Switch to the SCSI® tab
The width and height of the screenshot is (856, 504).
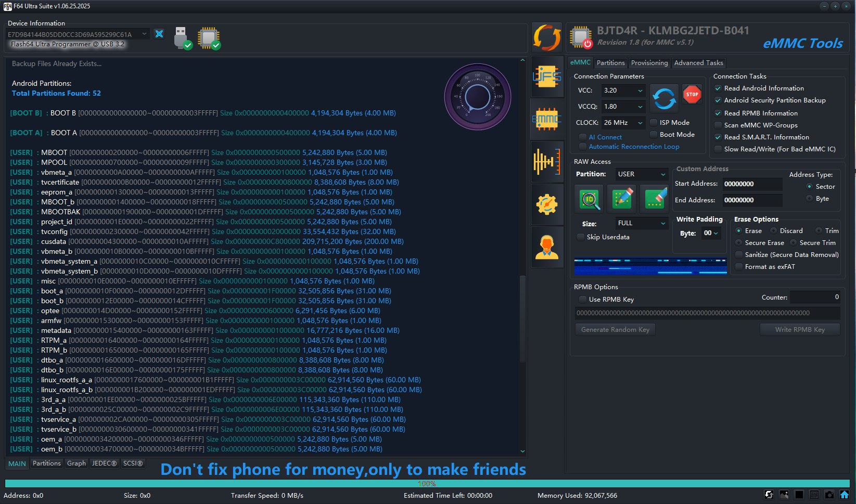pyautogui.click(x=133, y=463)
